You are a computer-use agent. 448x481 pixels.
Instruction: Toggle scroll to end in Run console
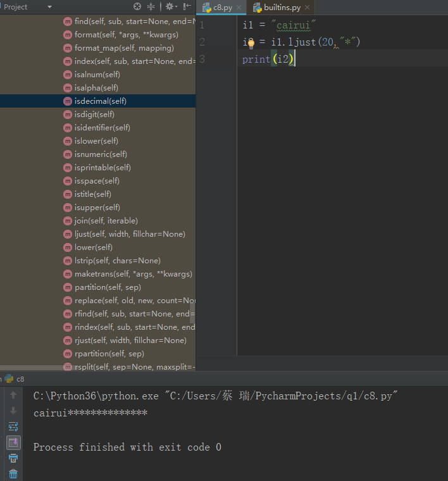13,442
